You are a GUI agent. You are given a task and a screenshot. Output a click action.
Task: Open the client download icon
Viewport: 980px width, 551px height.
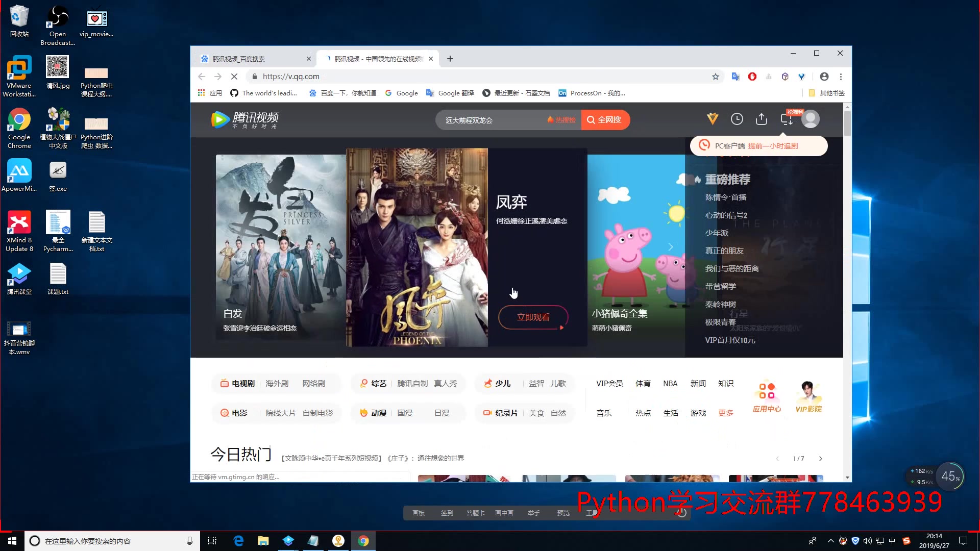pos(786,119)
